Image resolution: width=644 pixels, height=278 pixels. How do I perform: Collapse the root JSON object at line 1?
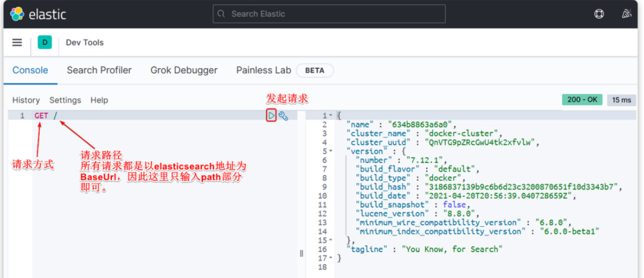click(330, 115)
